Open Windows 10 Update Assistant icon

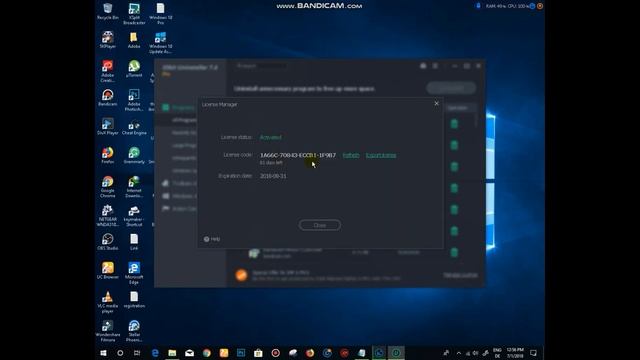(160, 42)
